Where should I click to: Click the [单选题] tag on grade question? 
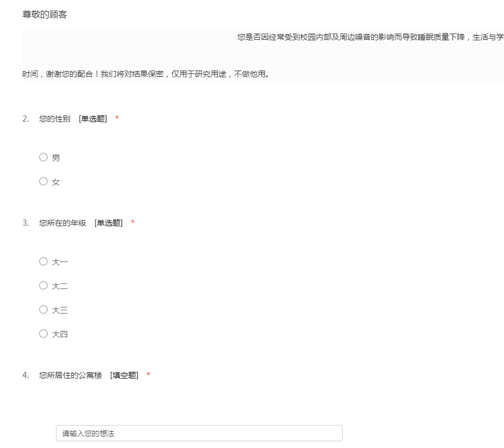click(x=109, y=223)
